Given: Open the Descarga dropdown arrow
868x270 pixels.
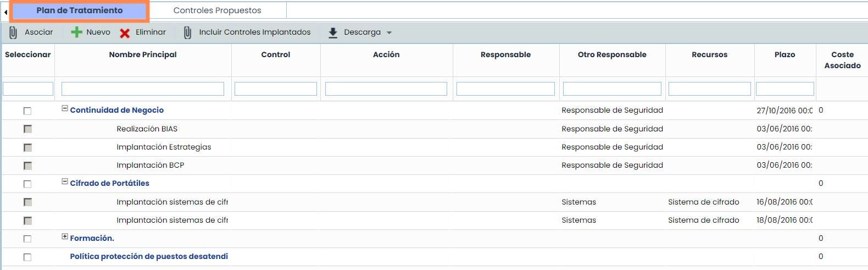Looking at the screenshot, I should [390, 33].
